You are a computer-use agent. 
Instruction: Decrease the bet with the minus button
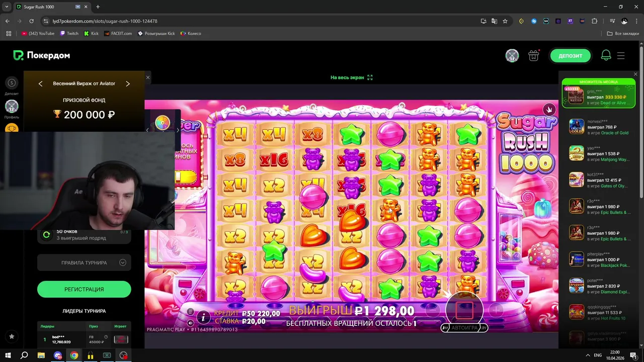pyautogui.click(x=433, y=310)
